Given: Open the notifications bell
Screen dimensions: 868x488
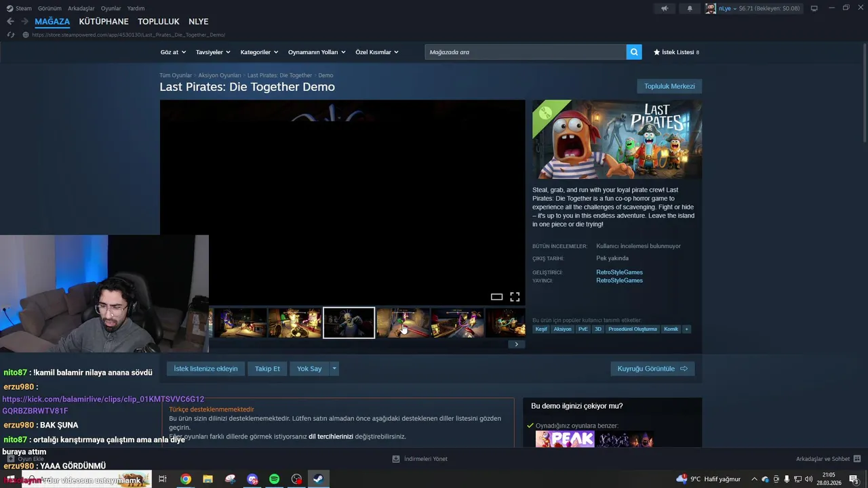Looking at the screenshot, I should pos(690,8).
